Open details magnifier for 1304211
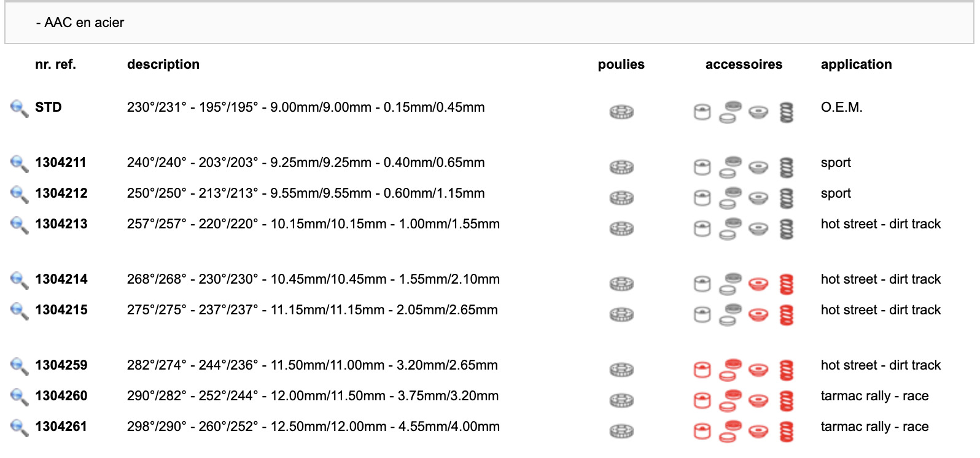 19,163
